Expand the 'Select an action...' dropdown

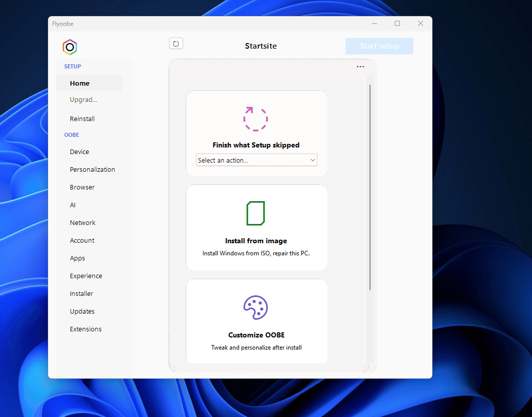[257, 160]
